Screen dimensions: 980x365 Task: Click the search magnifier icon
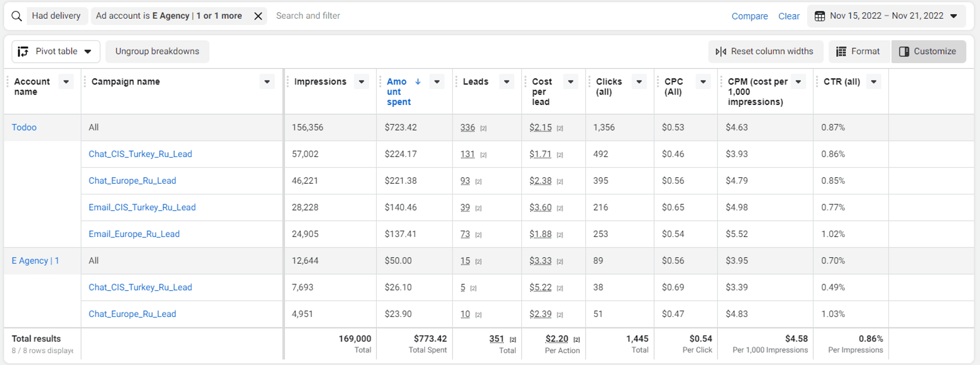tap(17, 16)
